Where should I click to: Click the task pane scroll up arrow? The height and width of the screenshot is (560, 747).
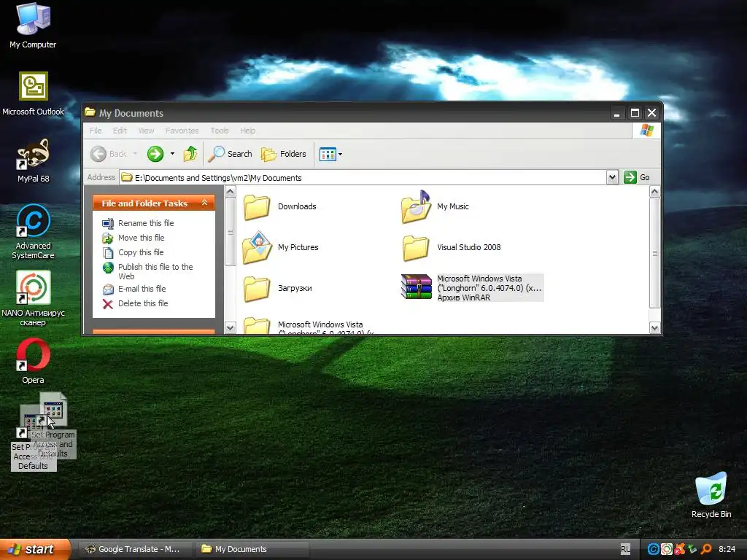tap(230, 192)
